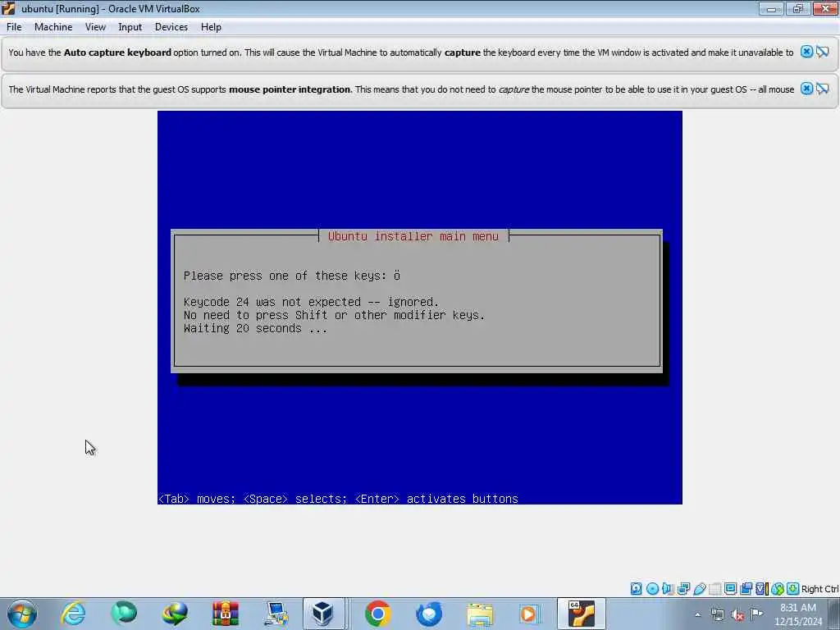Open the audio indicator in VM status bar
Screen dimensions: 840x630
coord(668,589)
